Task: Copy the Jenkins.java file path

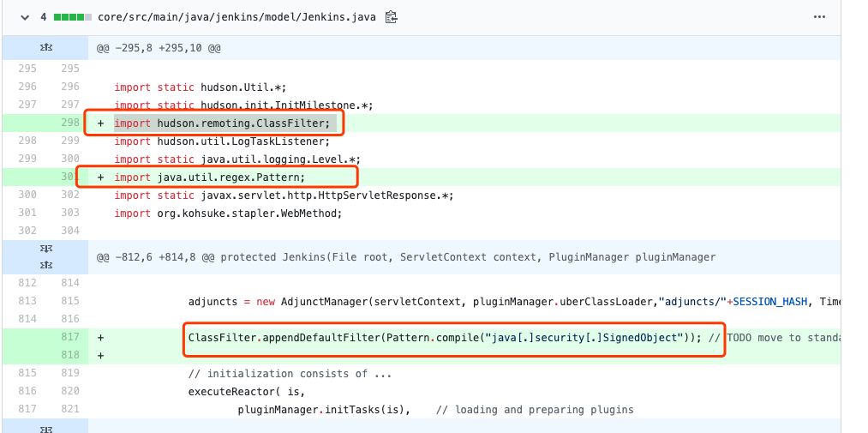Action: tap(392, 17)
